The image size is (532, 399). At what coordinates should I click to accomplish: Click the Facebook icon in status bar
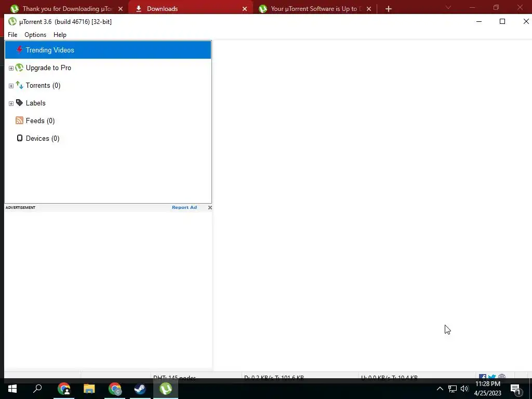pyautogui.click(x=483, y=377)
